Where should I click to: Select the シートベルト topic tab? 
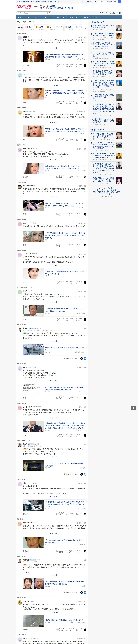tap(55, 28)
